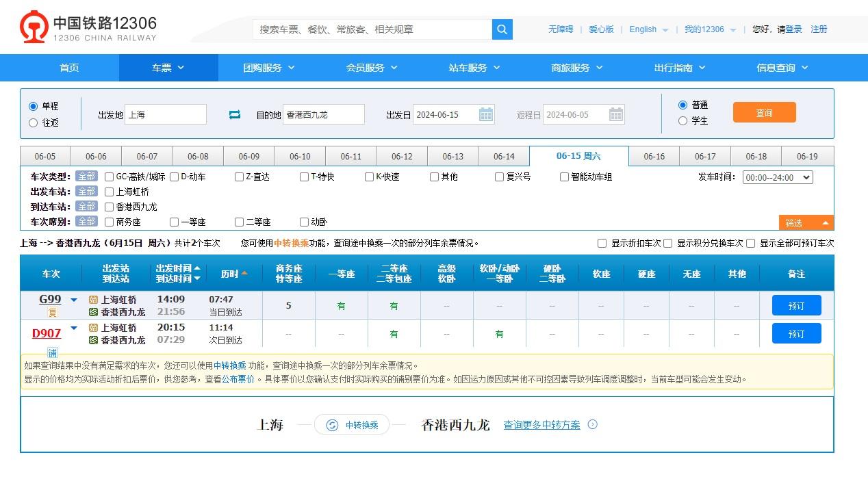
Task: Check the GC-高铁/城际 train type filter
Action: [x=107, y=176]
